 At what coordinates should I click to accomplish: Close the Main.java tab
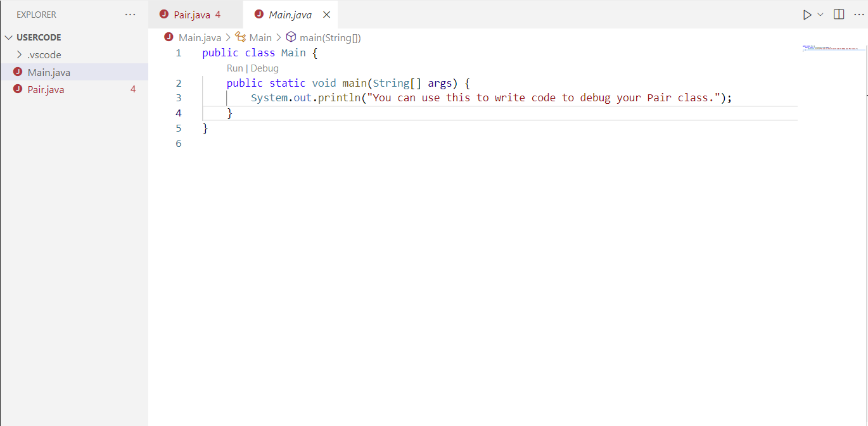[x=326, y=14]
